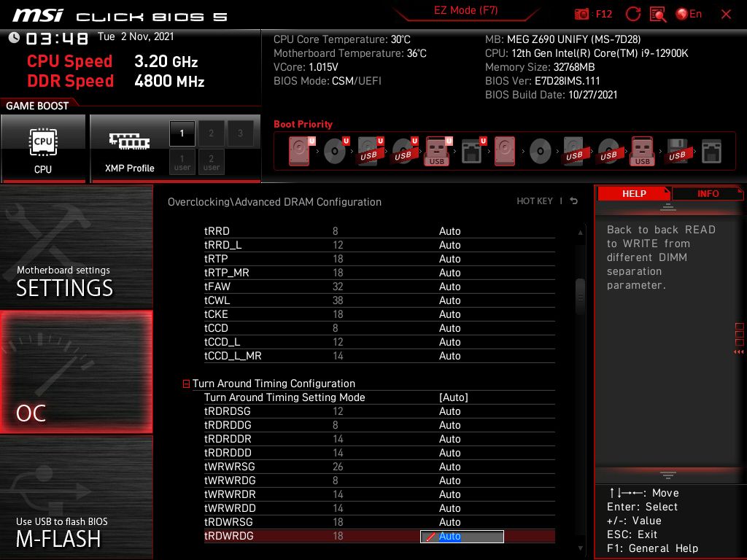This screenshot has width=747, height=560.
Task: Select the tRDRDDD row
Action: click(379, 453)
